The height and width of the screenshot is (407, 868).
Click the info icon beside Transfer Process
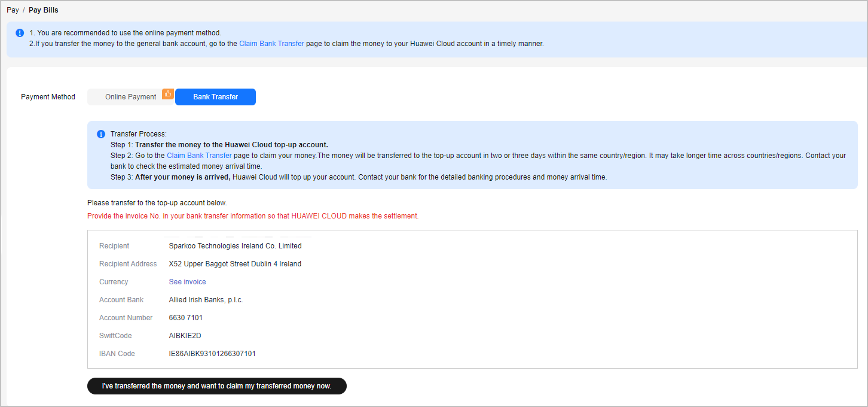click(x=101, y=134)
